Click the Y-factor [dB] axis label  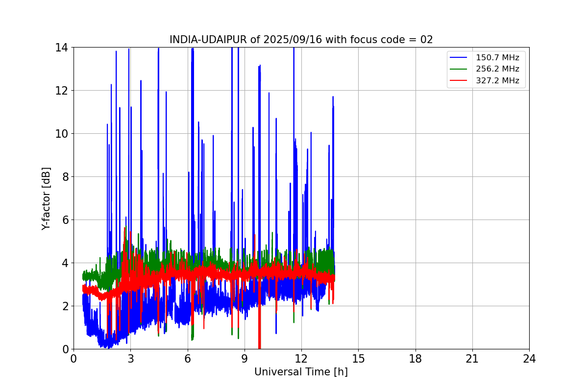46,198
